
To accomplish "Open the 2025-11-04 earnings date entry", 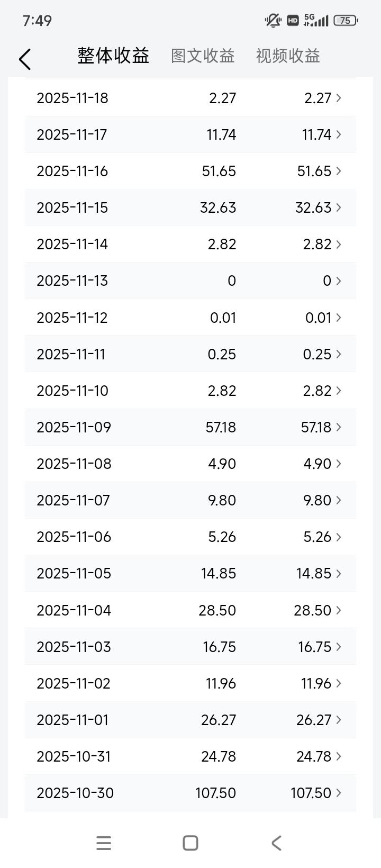I will (x=74, y=610).
